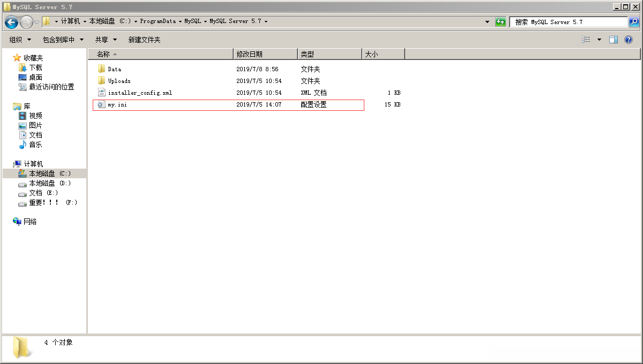
Task: Click 新建文件夹 button
Action: (144, 40)
